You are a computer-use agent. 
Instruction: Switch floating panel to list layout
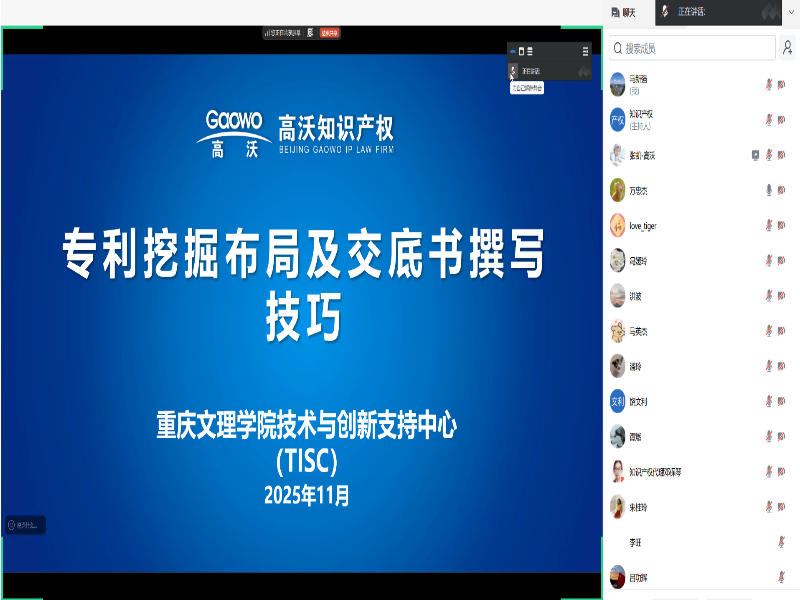coord(530,51)
